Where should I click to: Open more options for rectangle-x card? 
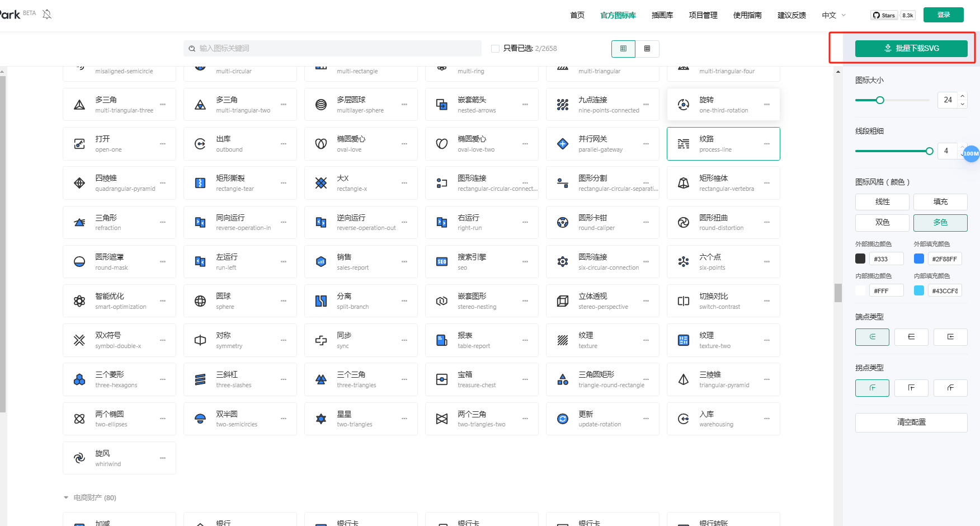click(x=404, y=183)
